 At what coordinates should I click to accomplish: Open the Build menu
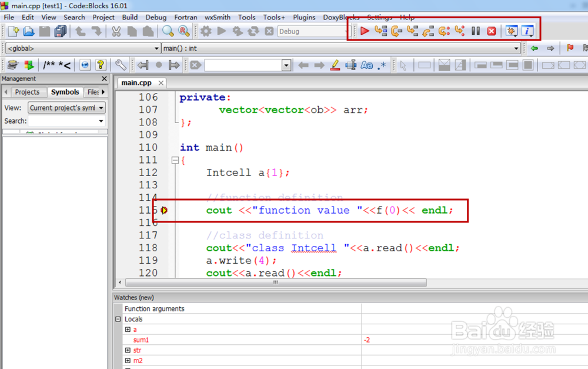pos(130,17)
